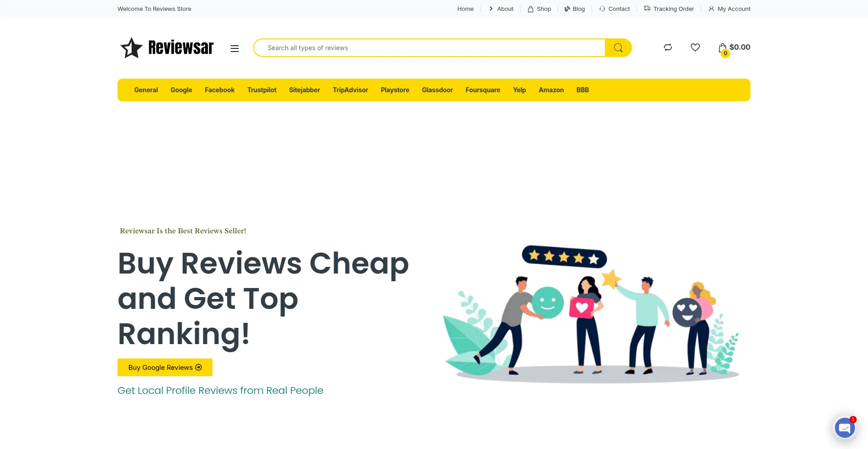The height and width of the screenshot is (449, 868).
Task: Open the chat widget bubble
Action: [844, 427]
